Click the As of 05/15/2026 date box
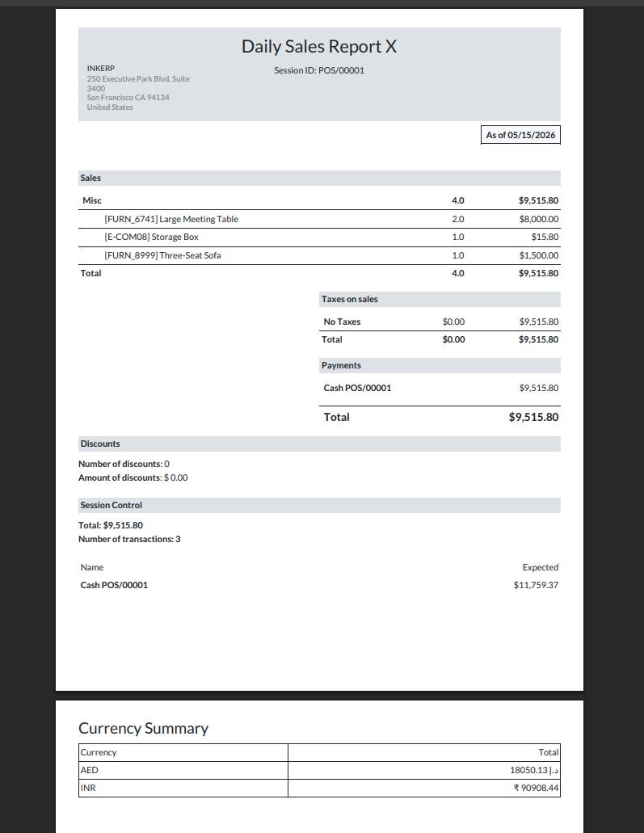Screen dimensions: 644x833 pyautogui.click(x=520, y=135)
